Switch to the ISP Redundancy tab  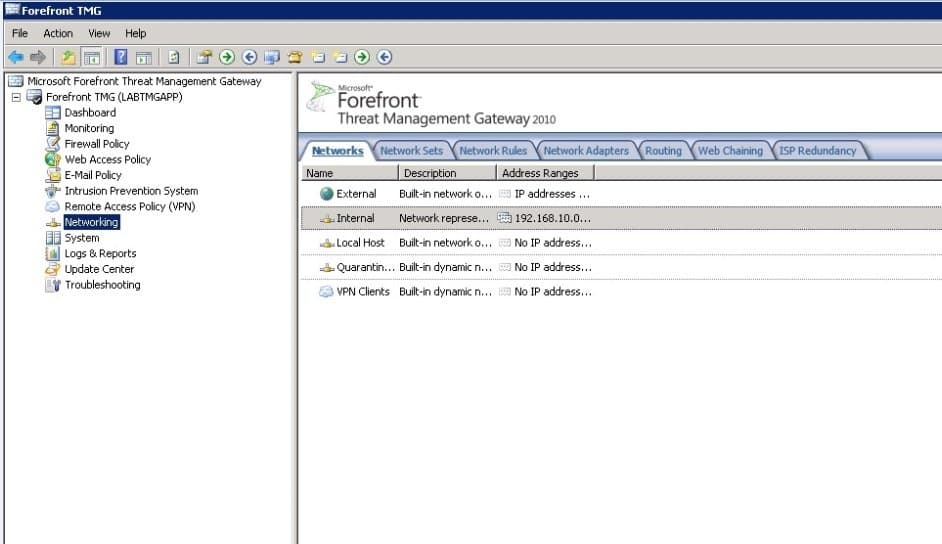coord(818,151)
